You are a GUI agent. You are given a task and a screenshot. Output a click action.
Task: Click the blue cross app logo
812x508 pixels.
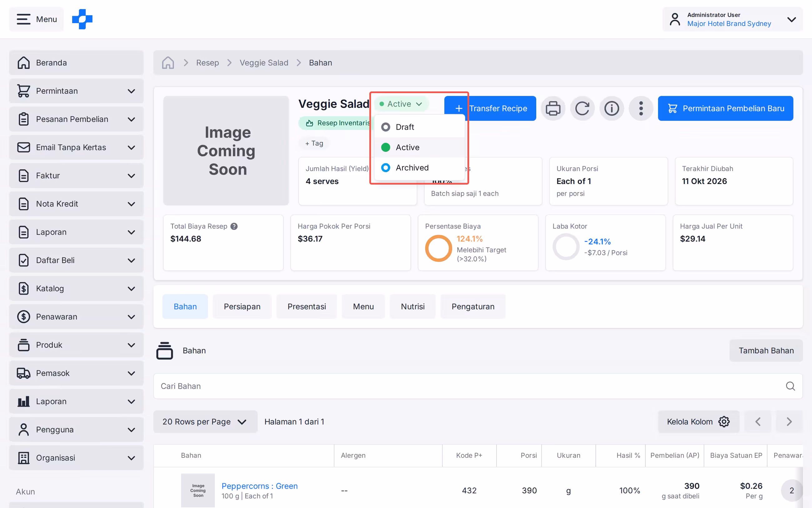(82, 19)
